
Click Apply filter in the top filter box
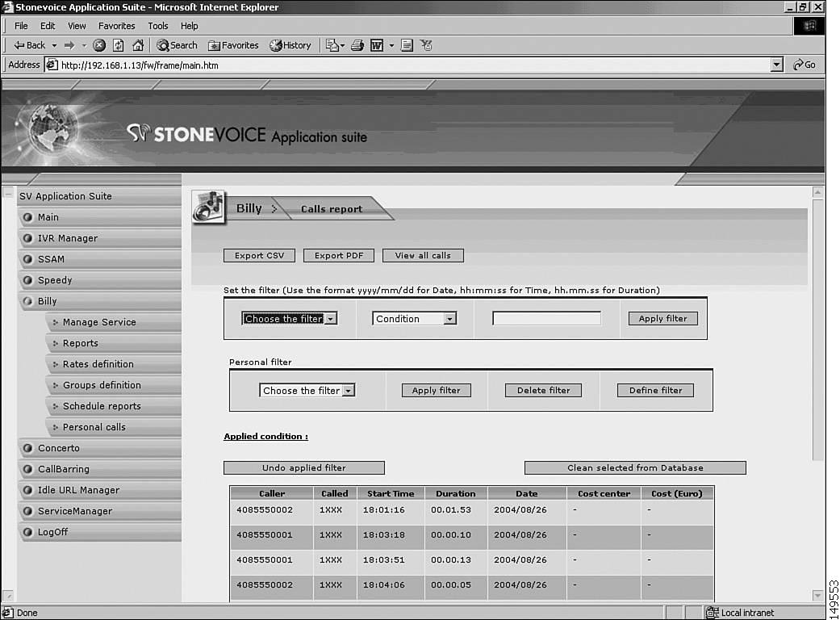[x=662, y=318]
